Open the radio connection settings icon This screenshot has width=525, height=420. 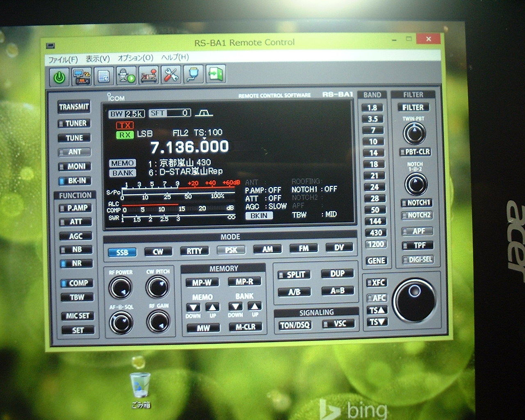[x=82, y=76]
